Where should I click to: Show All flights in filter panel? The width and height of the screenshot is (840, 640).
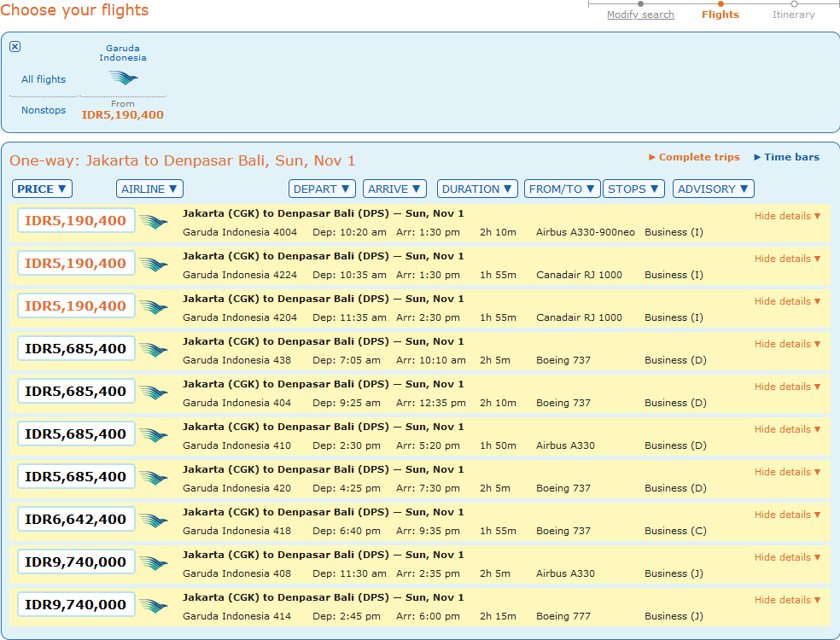(44, 79)
